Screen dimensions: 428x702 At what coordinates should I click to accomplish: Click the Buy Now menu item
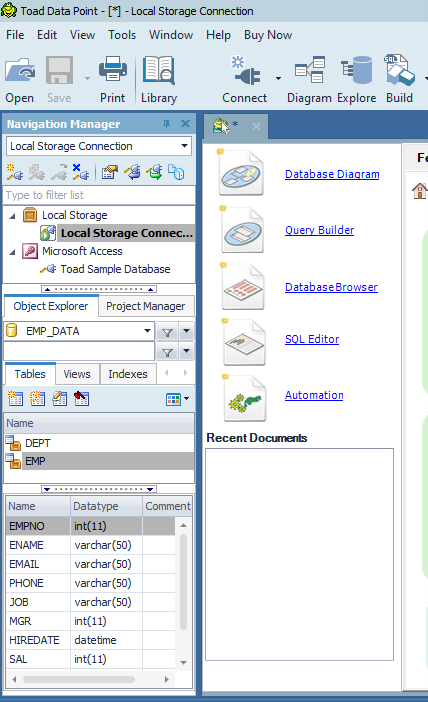(268, 35)
